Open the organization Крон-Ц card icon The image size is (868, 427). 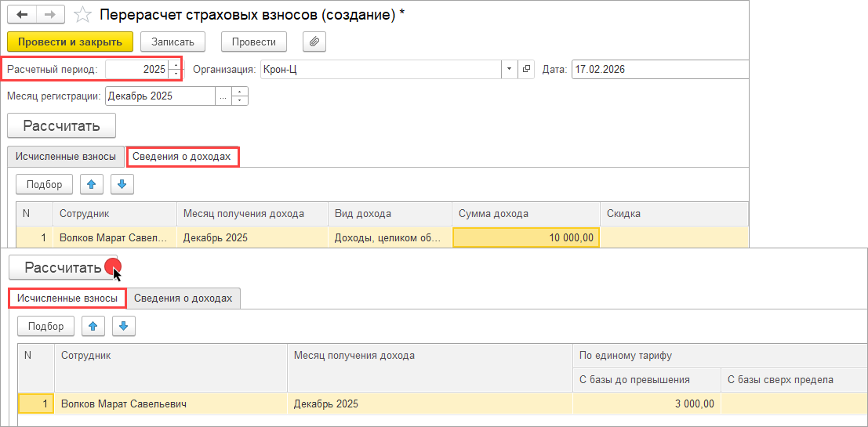click(x=527, y=69)
